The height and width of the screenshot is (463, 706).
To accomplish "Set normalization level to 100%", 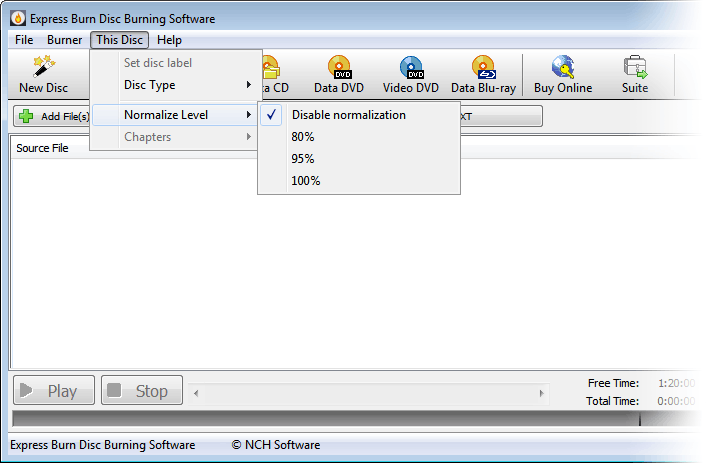I will coord(359,181).
